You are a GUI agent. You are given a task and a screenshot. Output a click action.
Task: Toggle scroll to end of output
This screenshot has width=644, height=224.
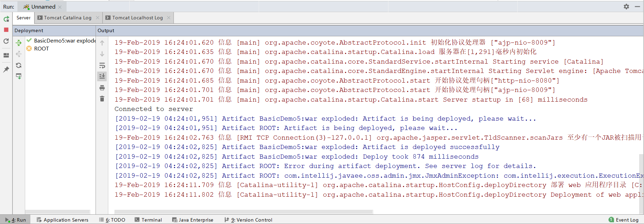(x=102, y=76)
